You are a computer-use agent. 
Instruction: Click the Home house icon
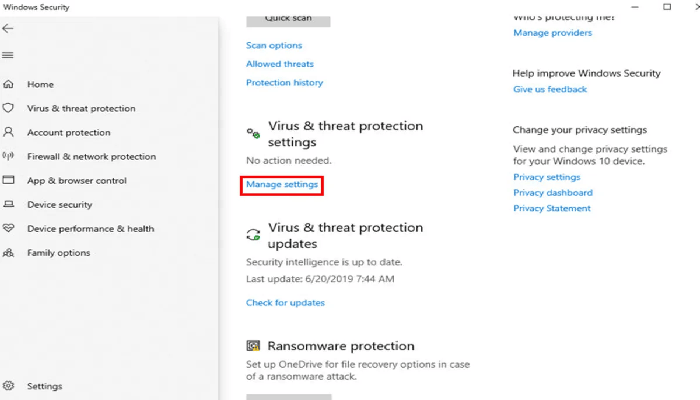tap(9, 84)
